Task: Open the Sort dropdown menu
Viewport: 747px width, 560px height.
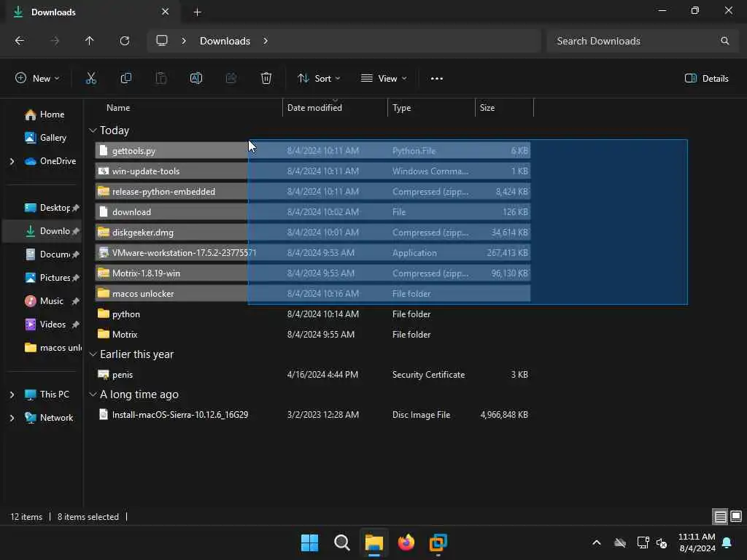Action: (x=319, y=79)
